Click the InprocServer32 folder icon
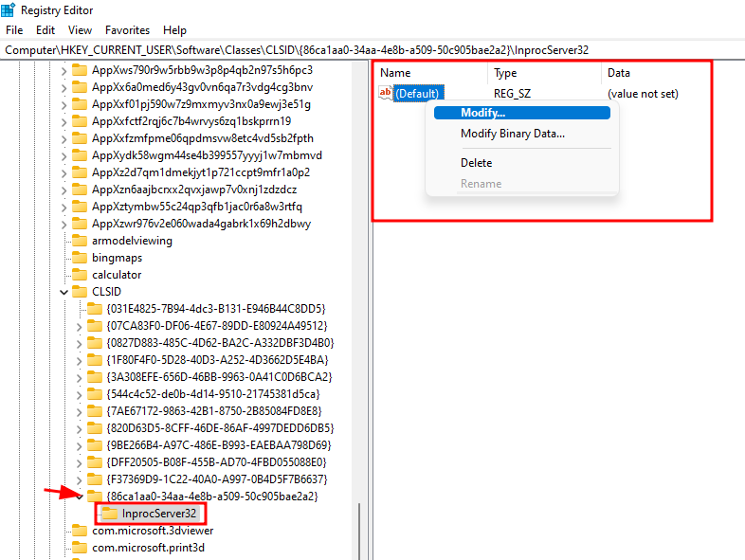The height and width of the screenshot is (560, 745). pyautogui.click(x=110, y=514)
